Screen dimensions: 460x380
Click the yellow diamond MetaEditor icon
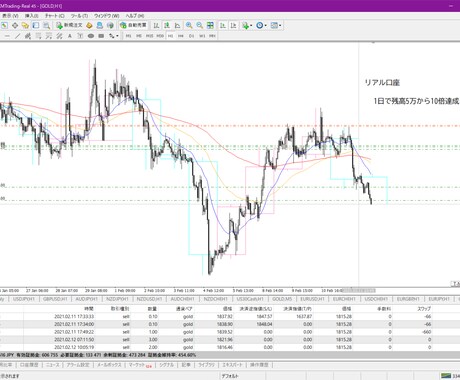coord(89,25)
